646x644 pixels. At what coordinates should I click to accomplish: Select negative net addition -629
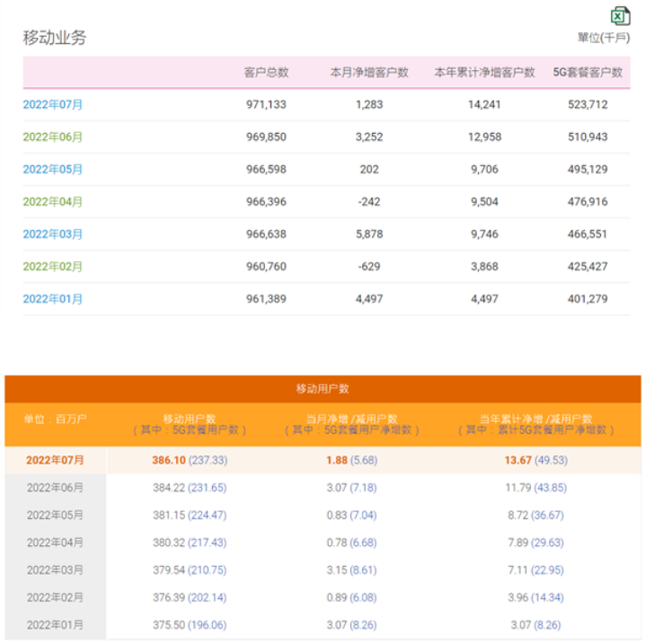tap(369, 267)
